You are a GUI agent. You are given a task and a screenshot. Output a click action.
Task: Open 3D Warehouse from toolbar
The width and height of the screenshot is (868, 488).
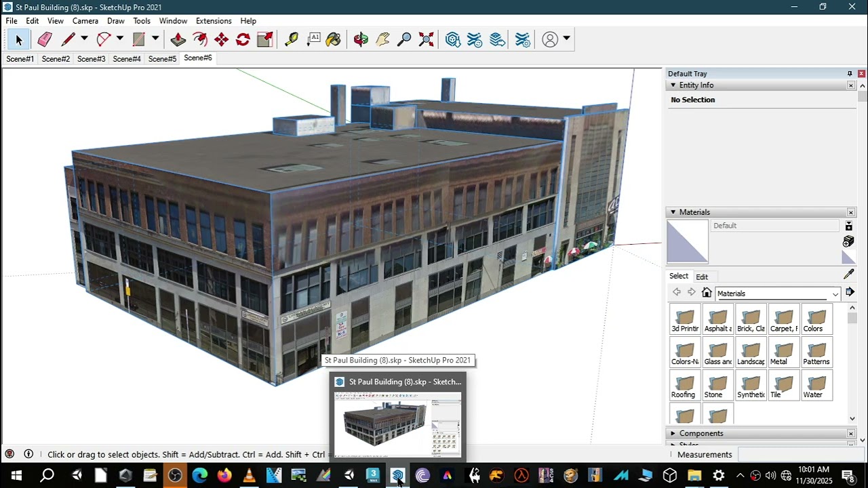pyautogui.click(x=453, y=40)
